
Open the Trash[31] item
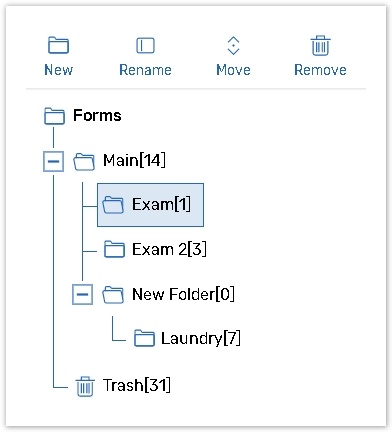137,385
